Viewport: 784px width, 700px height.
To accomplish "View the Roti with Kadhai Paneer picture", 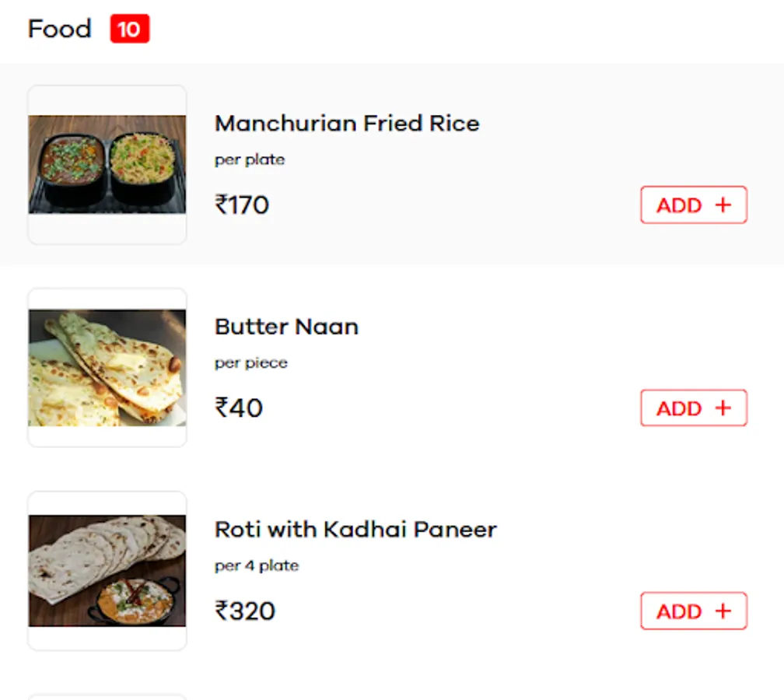I will tap(107, 570).
